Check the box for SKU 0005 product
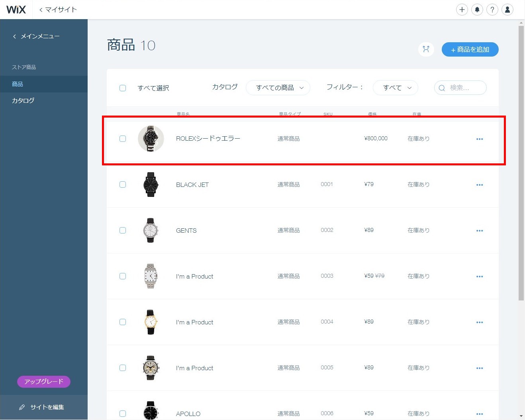The height and width of the screenshot is (420, 525). point(123,368)
